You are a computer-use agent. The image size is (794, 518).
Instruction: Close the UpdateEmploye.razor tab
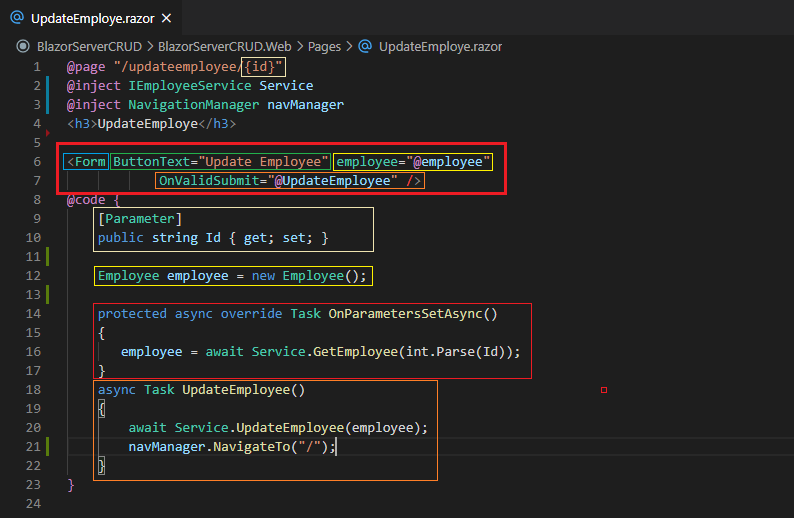pyautogui.click(x=166, y=18)
